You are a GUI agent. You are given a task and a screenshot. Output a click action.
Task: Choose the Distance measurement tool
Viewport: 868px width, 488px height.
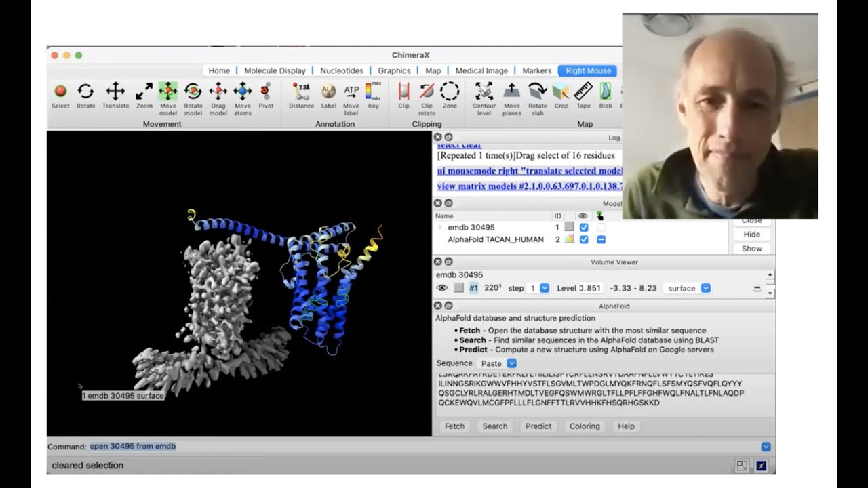pyautogui.click(x=301, y=96)
